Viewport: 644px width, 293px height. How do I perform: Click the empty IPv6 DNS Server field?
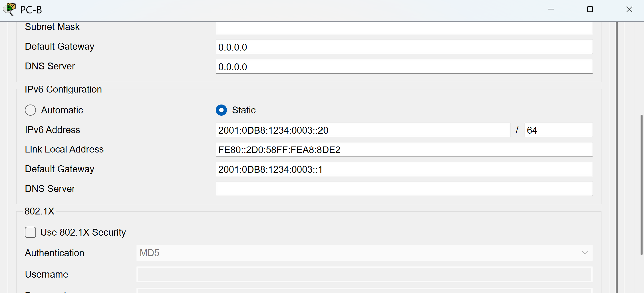click(404, 189)
